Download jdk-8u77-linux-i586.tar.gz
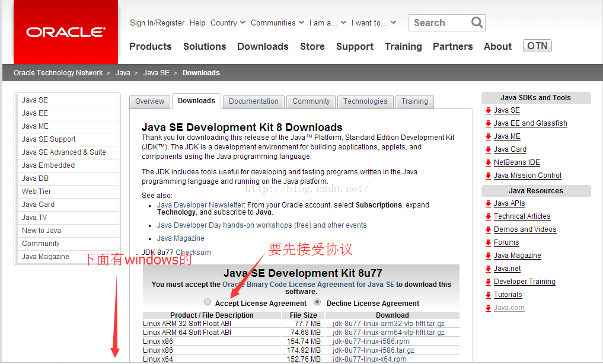 (x=374, y=350)
